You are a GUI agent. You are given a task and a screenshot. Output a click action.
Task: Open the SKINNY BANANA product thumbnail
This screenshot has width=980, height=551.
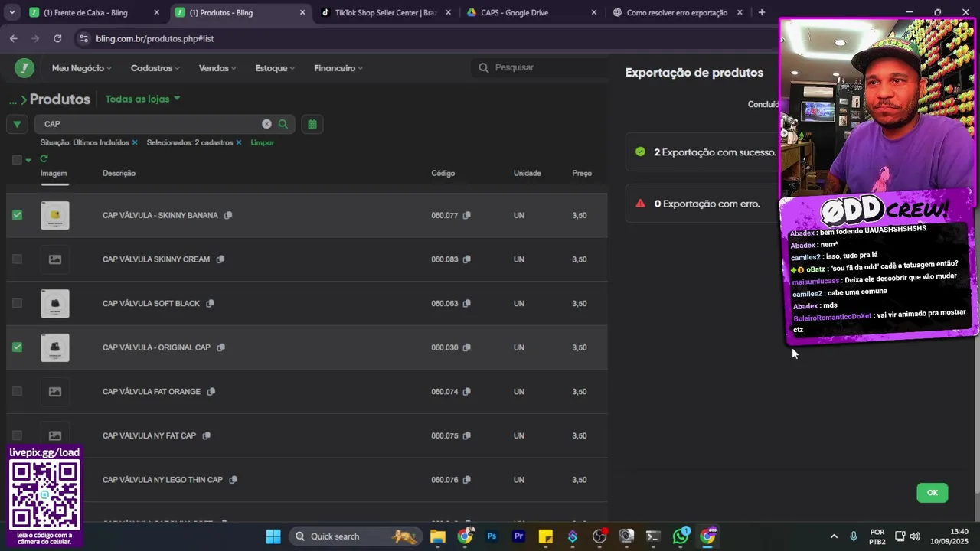(x=55, y=216)
